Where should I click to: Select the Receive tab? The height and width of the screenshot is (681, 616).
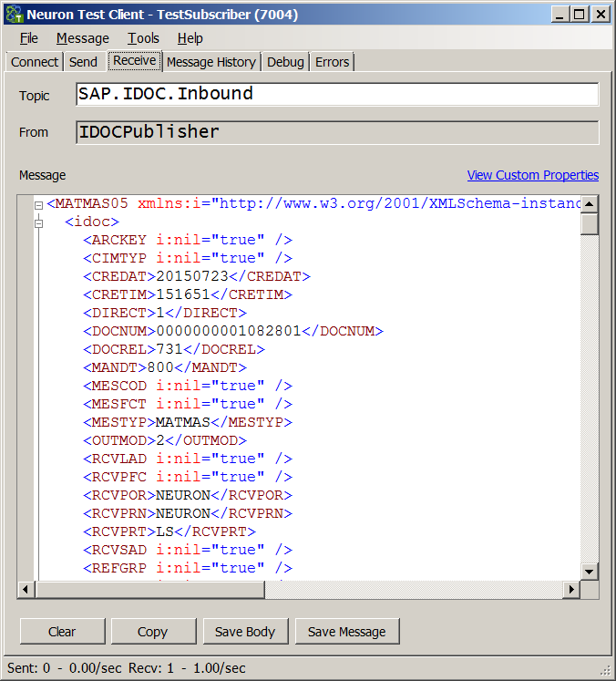point(135,60)
